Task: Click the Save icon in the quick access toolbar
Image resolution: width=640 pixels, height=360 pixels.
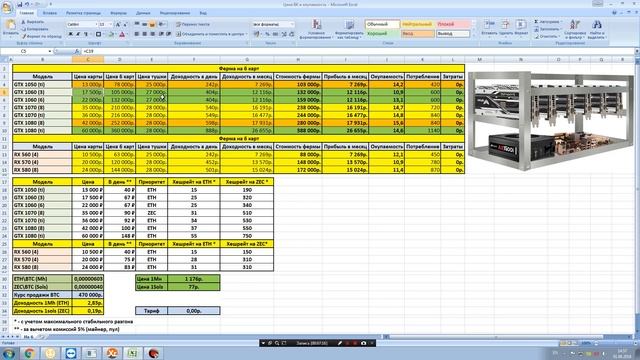Action: tap(19, 4)
